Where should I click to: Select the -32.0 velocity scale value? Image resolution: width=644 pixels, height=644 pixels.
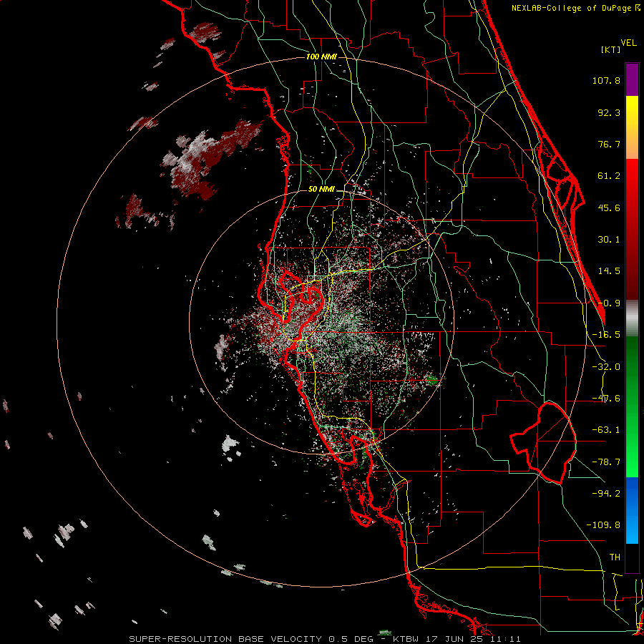606,367
